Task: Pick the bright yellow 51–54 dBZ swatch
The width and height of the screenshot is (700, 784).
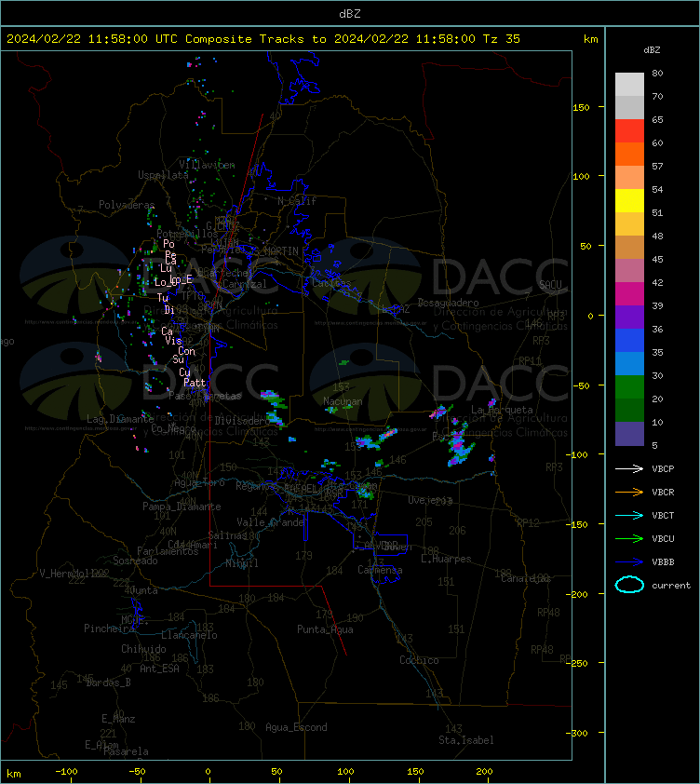Action: [629, 200]
